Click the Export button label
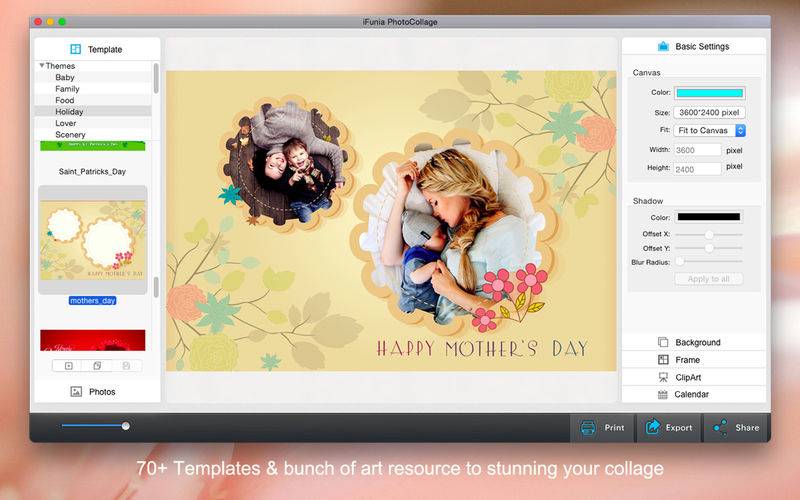 point(679,428)
